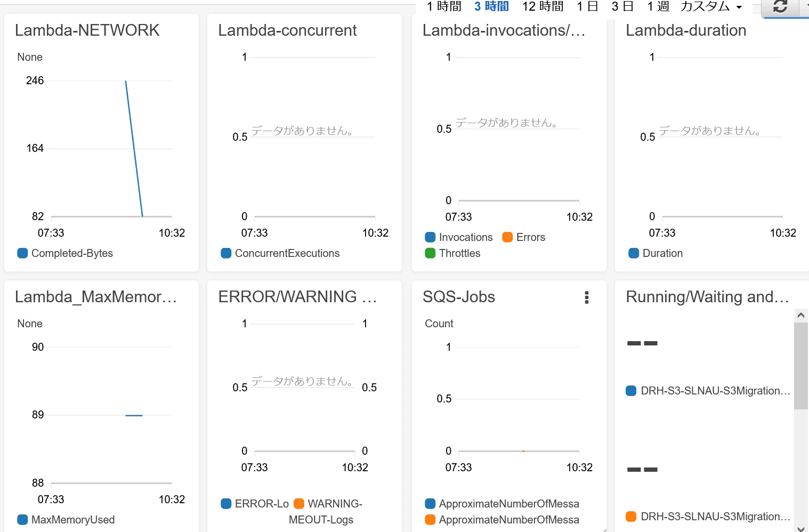Image resolution: width=809 pixels, height=532 pixels.
Task: Click Invocations legend label
Action: [x=466, y=237]
